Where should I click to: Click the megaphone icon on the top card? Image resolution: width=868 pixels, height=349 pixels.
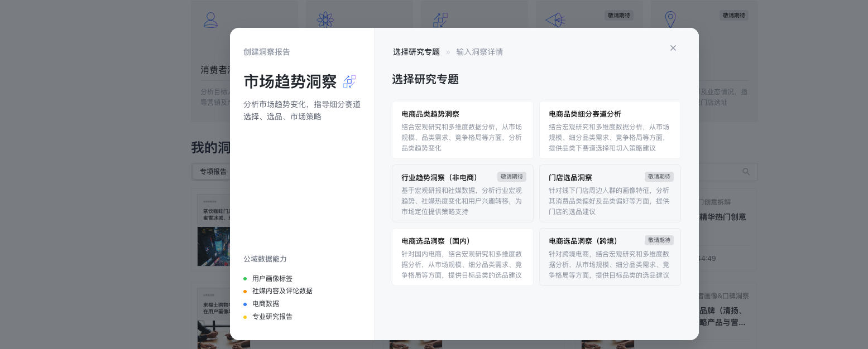coord(555,21)
